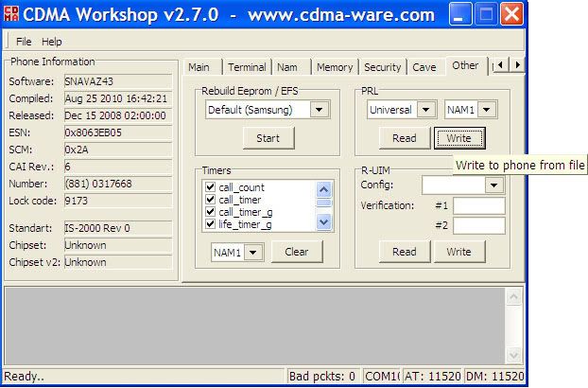Expand the R-UIM Config dropdown
Viewport: 588px width, 388px height.
click(x=493, y=185)
